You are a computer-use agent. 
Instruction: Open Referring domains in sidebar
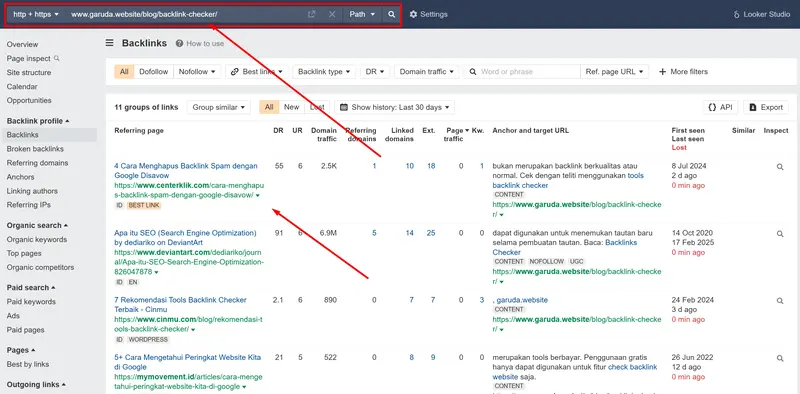tap(37, 163)
